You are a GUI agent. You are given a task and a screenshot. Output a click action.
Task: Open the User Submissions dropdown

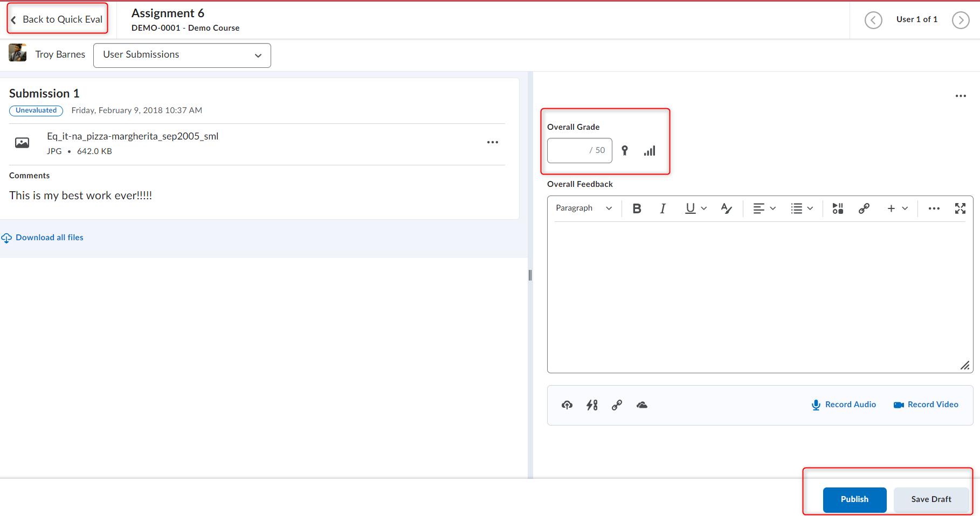coord(182,55)
